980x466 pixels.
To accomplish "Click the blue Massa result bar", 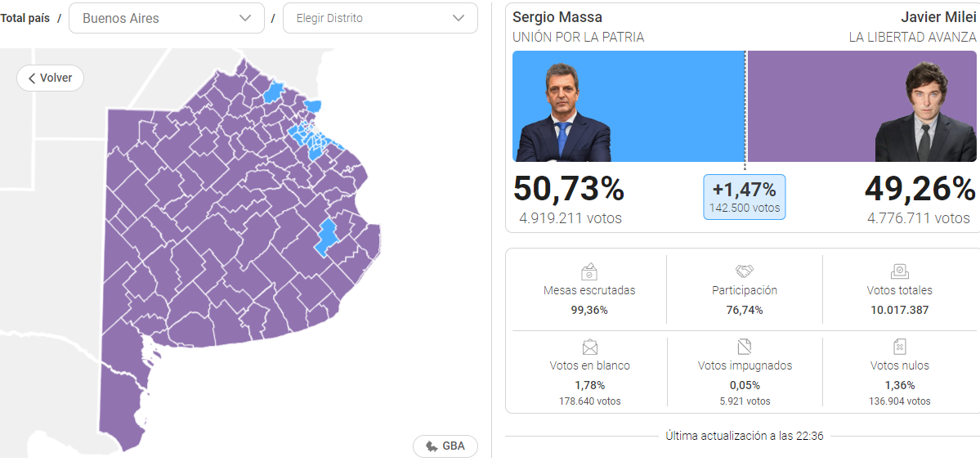I will tap(629, 106).
